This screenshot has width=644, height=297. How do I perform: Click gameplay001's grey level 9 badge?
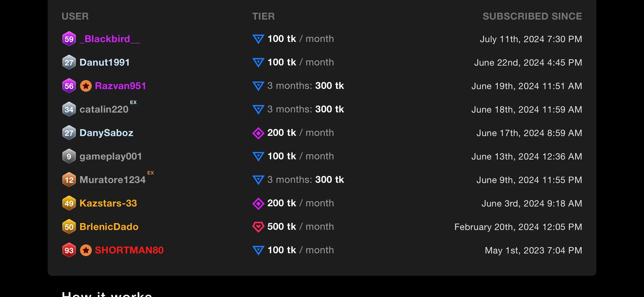(x=69, y=157)
